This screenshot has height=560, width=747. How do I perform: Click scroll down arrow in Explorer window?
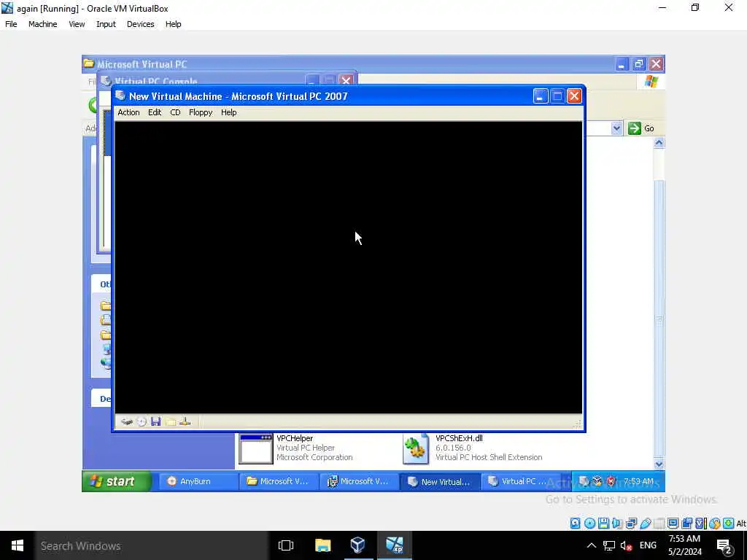(x=659, y=464)
